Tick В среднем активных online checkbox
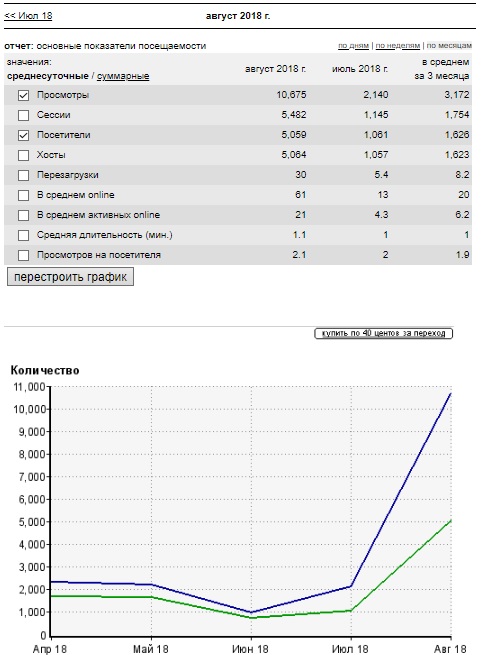The image size is (483, 655). (23, 215)
